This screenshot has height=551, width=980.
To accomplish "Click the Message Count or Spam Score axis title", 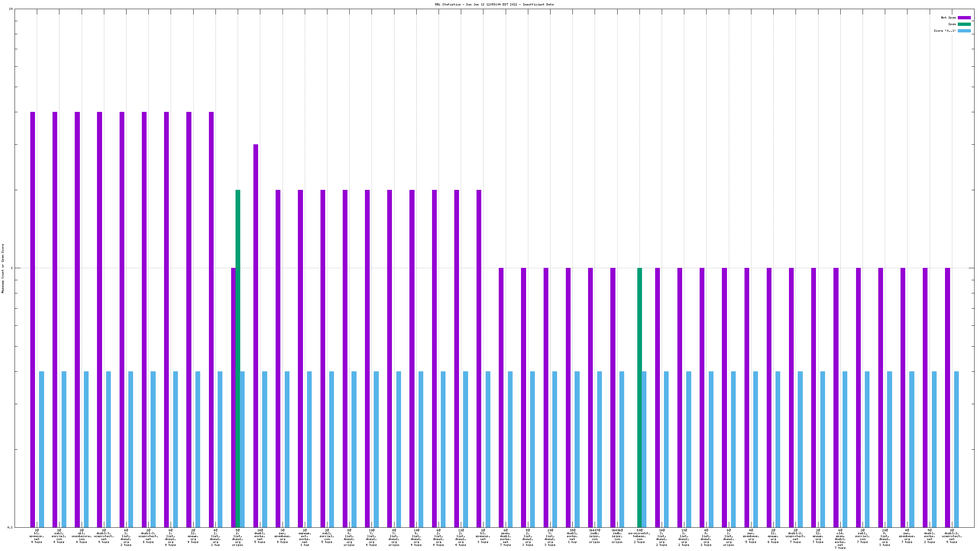I will tap(3, 269).
